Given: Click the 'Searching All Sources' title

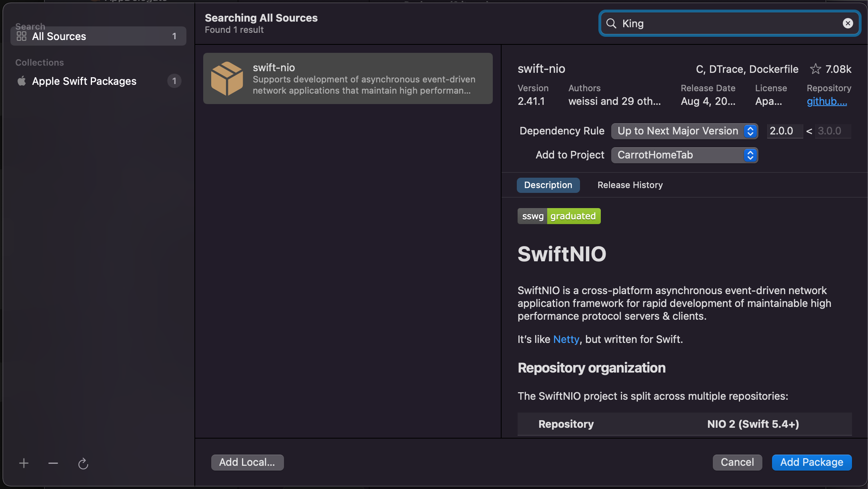Looking at the screenshot, I should (x=261, y=18).
